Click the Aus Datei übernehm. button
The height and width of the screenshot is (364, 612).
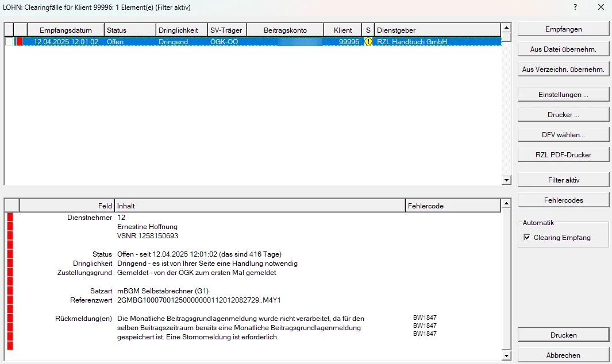point(563,49)
